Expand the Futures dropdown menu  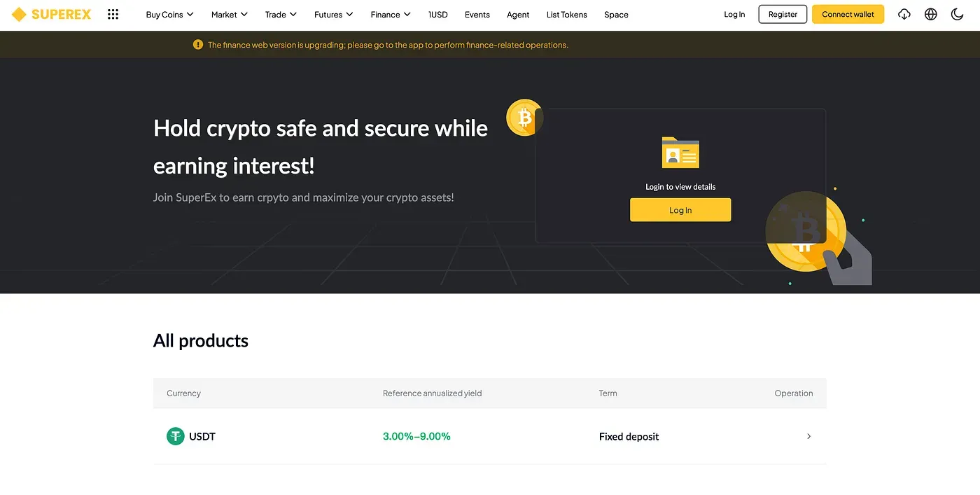[334, 14]
